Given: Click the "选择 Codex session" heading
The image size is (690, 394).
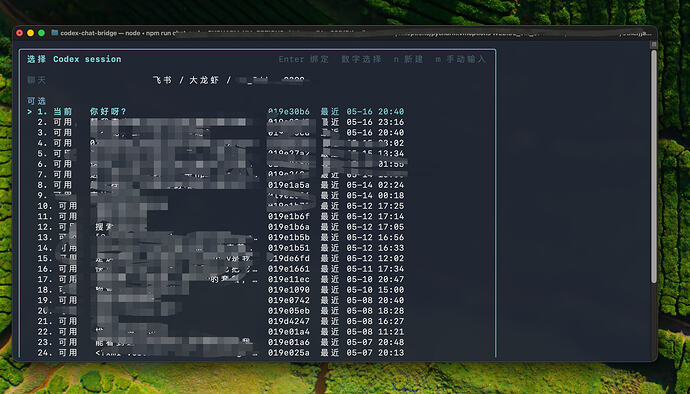Looking at the screenshot, I should [74, 59].
